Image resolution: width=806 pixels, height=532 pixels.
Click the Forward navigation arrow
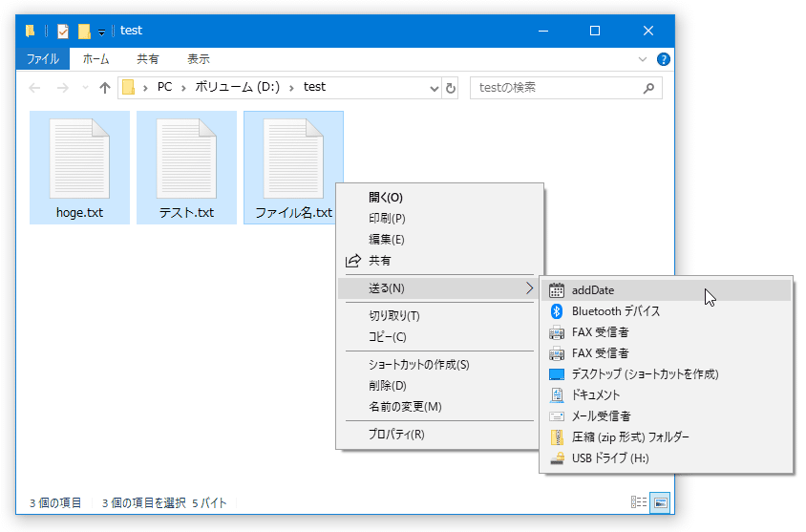63,88
